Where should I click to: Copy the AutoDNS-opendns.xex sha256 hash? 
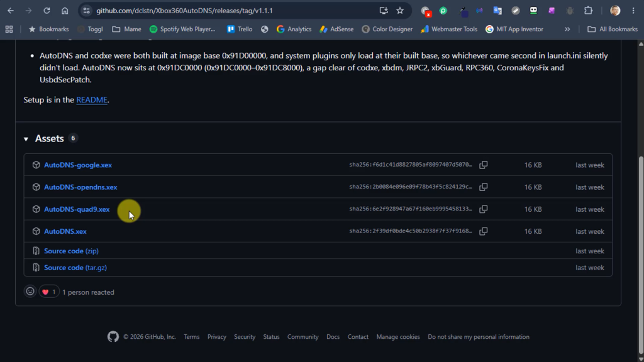click(484, 187)
